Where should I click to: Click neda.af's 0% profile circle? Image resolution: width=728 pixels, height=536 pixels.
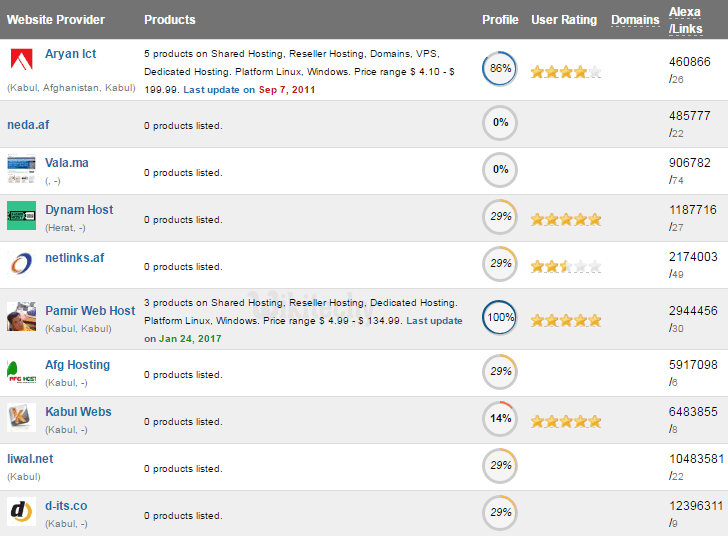pos(500,123)
